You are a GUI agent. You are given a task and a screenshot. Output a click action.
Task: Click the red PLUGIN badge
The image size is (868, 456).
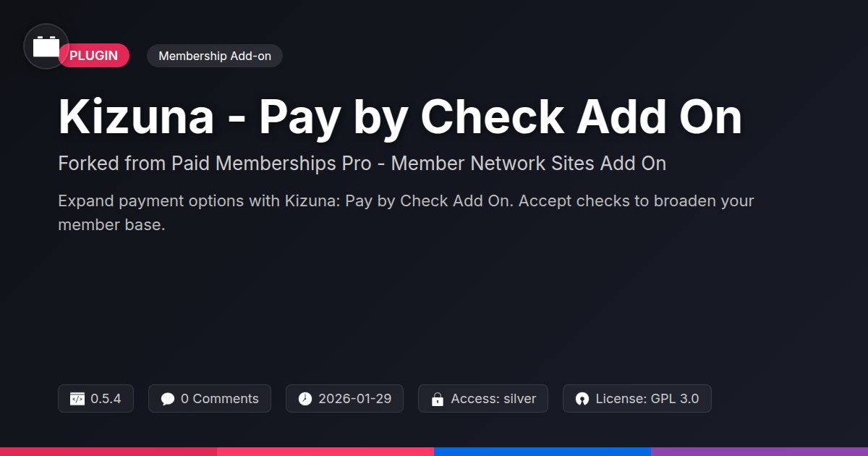94,56
